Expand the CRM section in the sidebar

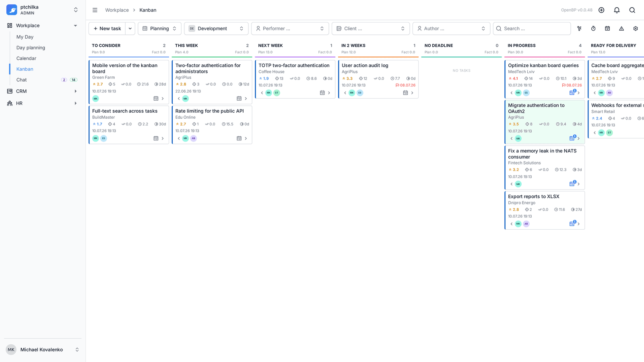(x=43, y=91)
